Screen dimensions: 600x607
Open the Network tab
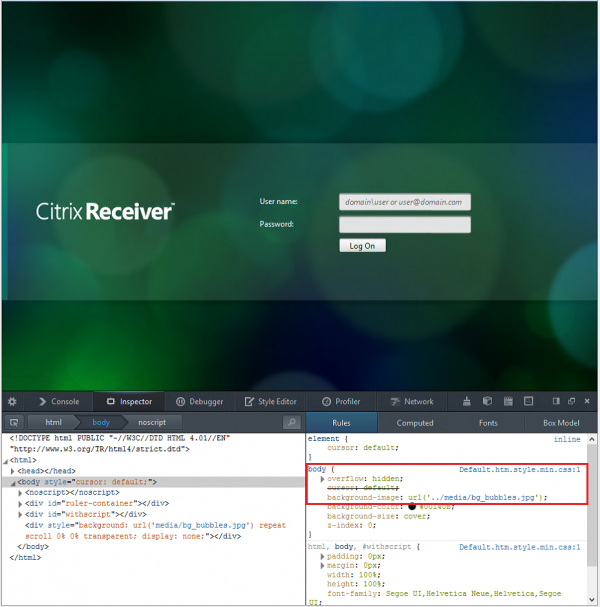(412, 401)
